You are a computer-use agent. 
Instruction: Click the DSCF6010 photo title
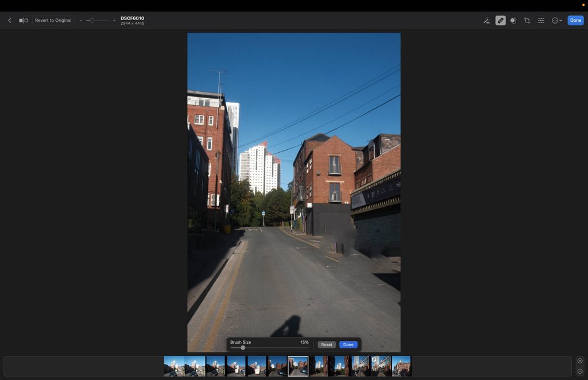tap(133, 18)
